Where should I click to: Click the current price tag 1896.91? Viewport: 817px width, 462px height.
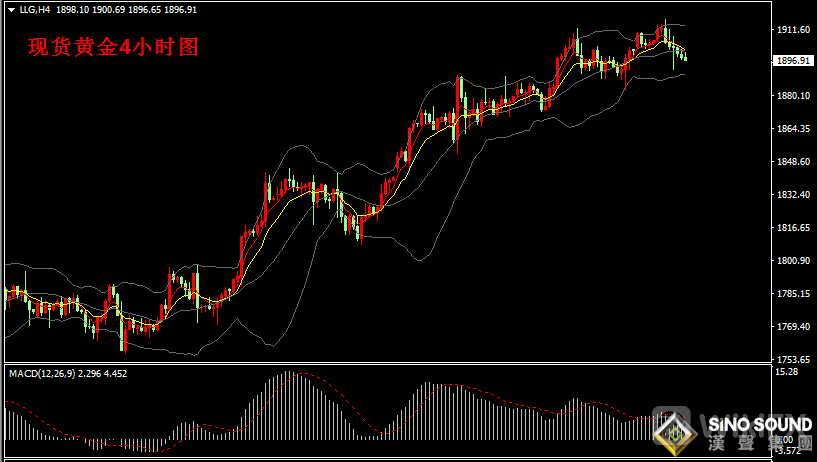click(x=792, y=60)
